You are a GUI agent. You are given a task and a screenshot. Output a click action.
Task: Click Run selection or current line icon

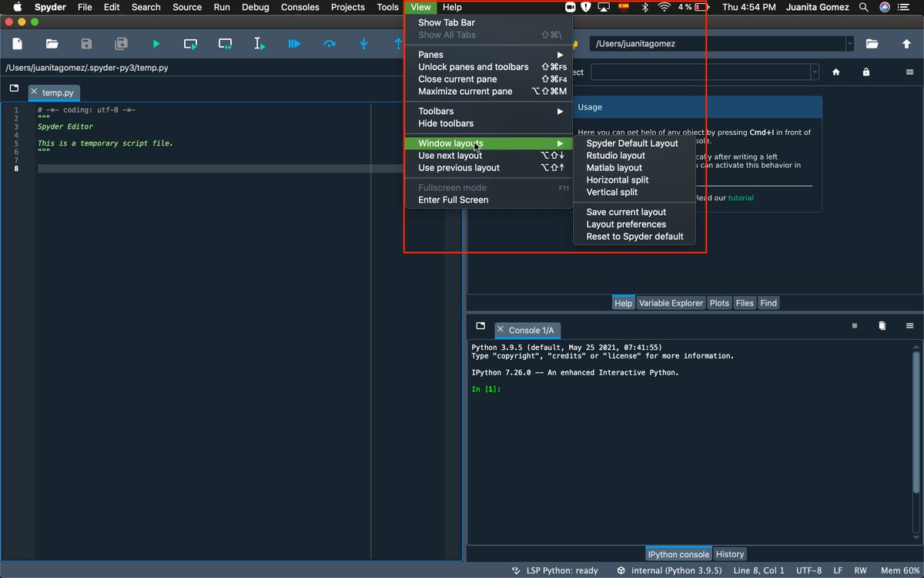[259, 44]
